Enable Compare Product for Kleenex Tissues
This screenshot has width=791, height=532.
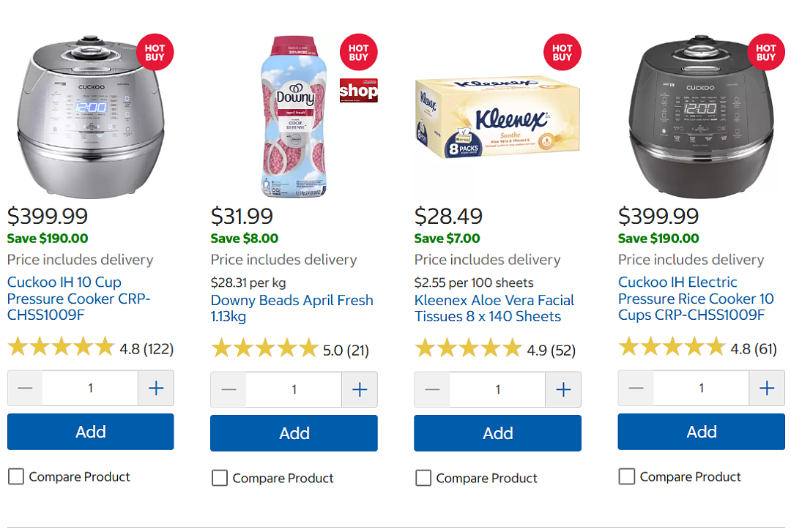[x=423, y=478]
